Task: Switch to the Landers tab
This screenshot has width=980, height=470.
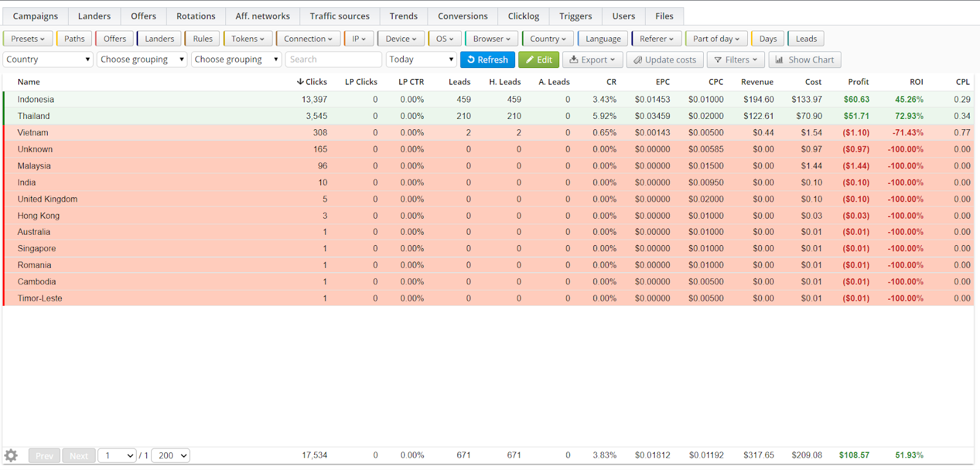Action: (x=94, y=16)
